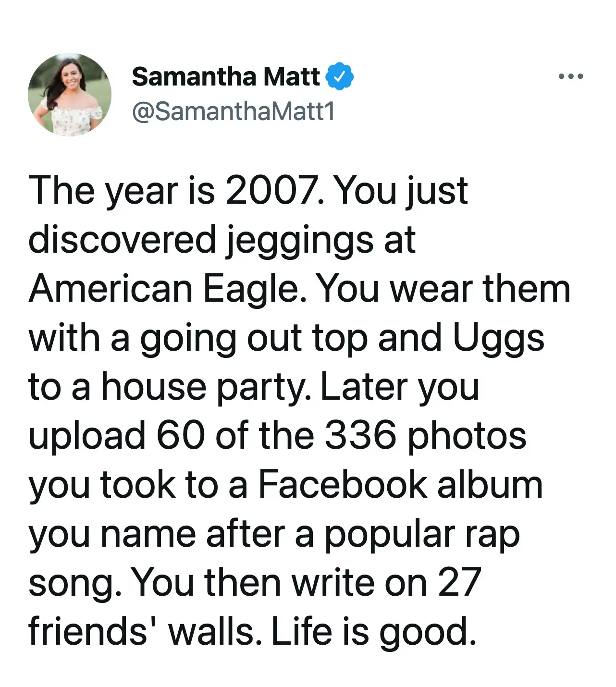The image size is (616, 687).
Task: Click the word Facebook in the tweet
Action: (343, 485)
